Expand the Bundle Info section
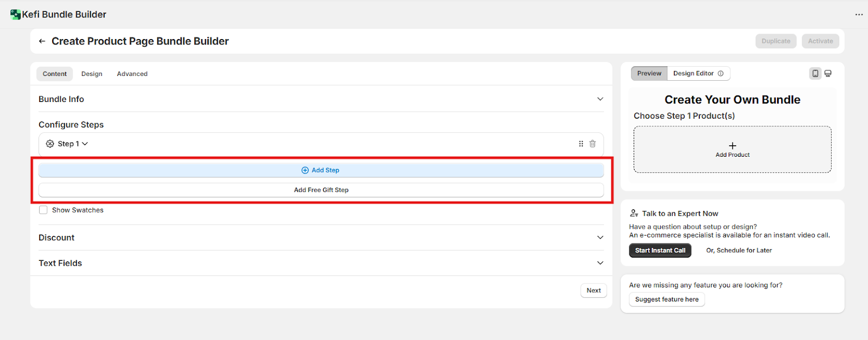This screenshot has width=868, height=340. click(600, 99)
